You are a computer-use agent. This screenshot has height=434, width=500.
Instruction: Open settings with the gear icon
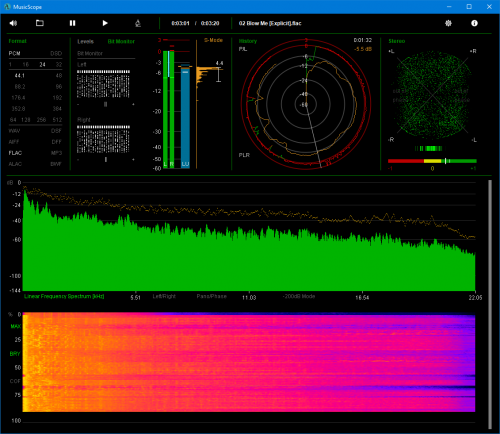pyautogui.click(x=448, y=23)
